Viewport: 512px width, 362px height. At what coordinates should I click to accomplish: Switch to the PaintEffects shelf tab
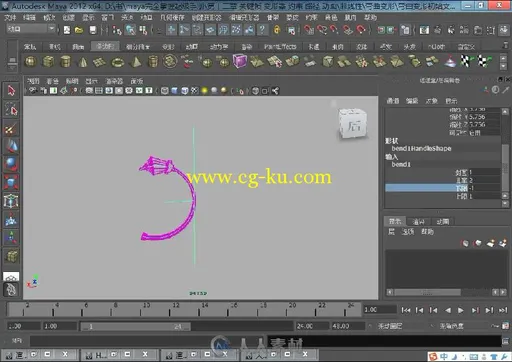[x=280, y=47]
